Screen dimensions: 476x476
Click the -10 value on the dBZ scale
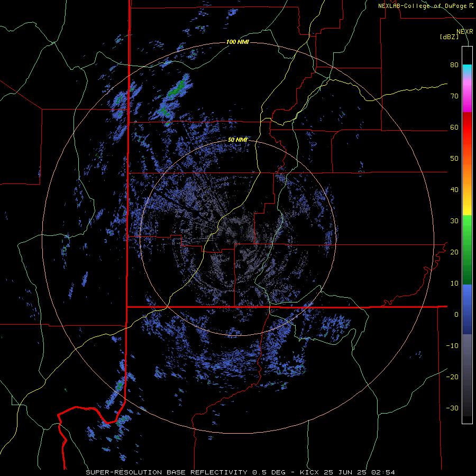point(452,346)
